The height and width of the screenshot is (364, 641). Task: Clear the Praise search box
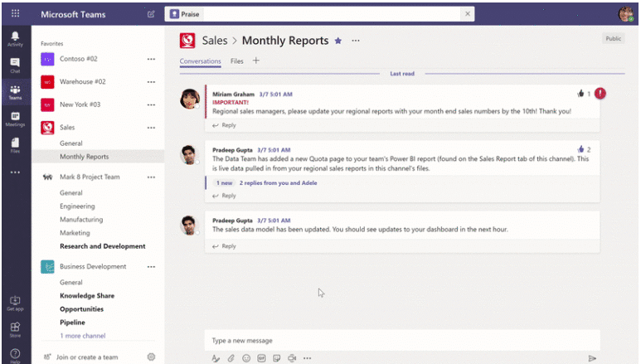click(467, 13)
